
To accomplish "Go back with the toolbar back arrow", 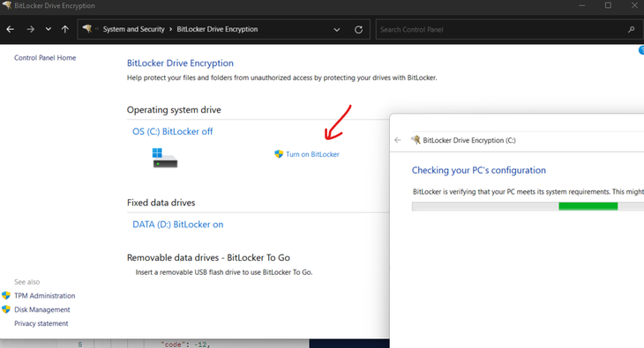I will point(11,29).
